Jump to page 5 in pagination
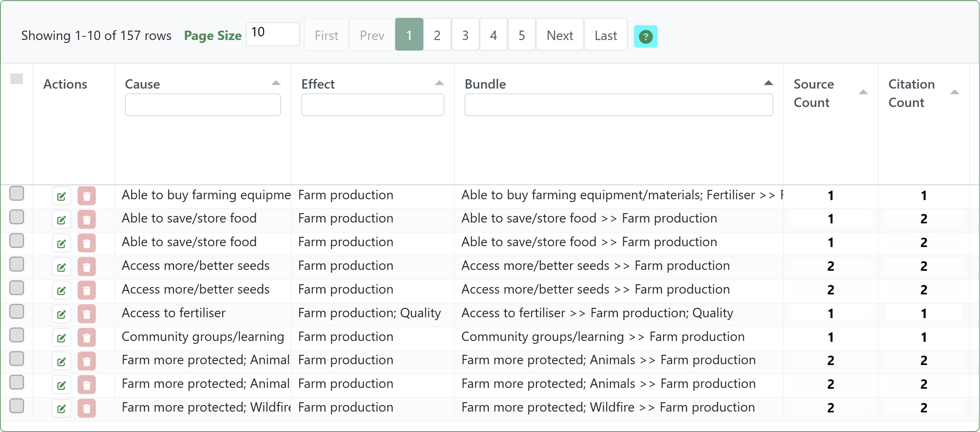The image size is (980, 432). 521,36
